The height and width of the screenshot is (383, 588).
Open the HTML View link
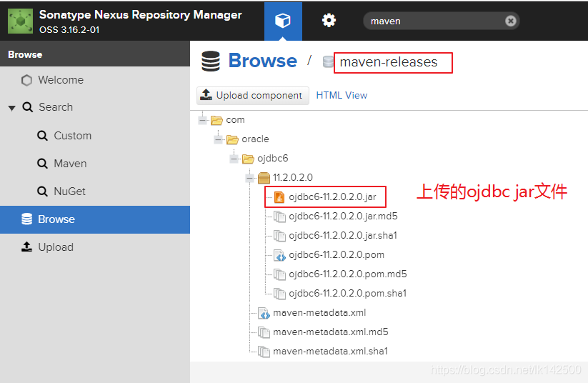(x=342, y=95)
